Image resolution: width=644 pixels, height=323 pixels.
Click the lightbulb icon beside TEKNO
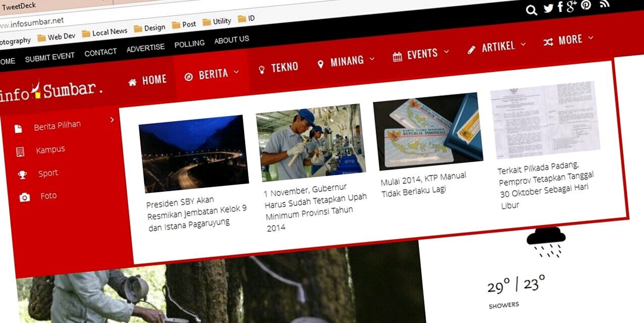click(261, 70)
